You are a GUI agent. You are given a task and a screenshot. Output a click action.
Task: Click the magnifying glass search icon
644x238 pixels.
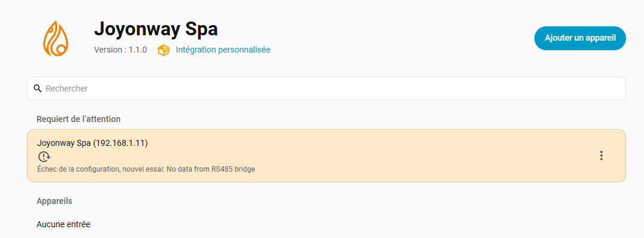pos(38,89)
